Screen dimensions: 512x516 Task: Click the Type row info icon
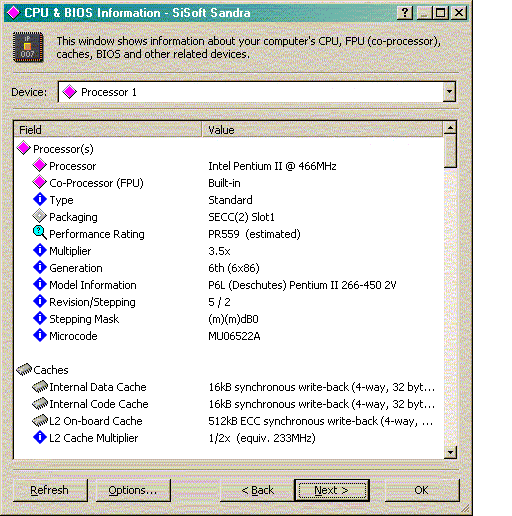[40, 199]
